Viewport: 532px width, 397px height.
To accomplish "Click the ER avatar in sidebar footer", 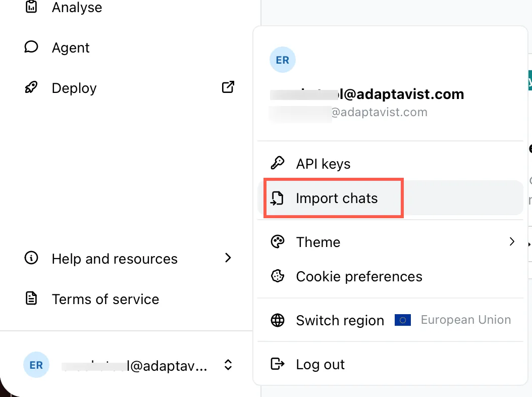I will pyautogui.click(x=36, y=365).
